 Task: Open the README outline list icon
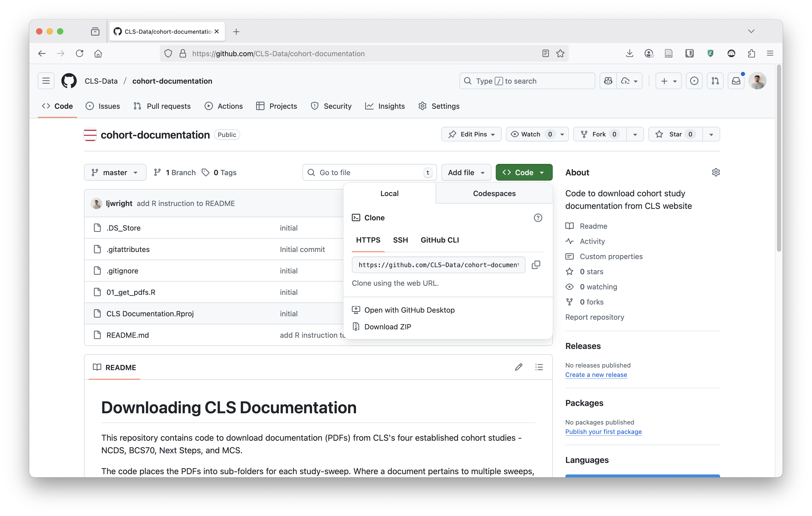539,367
